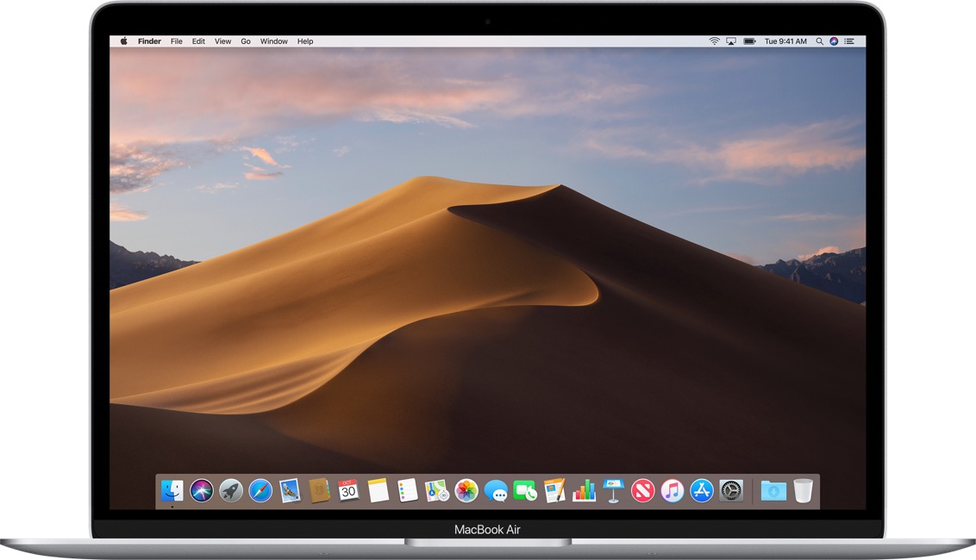Open Finder from the Dock
Screen dimensions: 976x560
click(172, 491)
